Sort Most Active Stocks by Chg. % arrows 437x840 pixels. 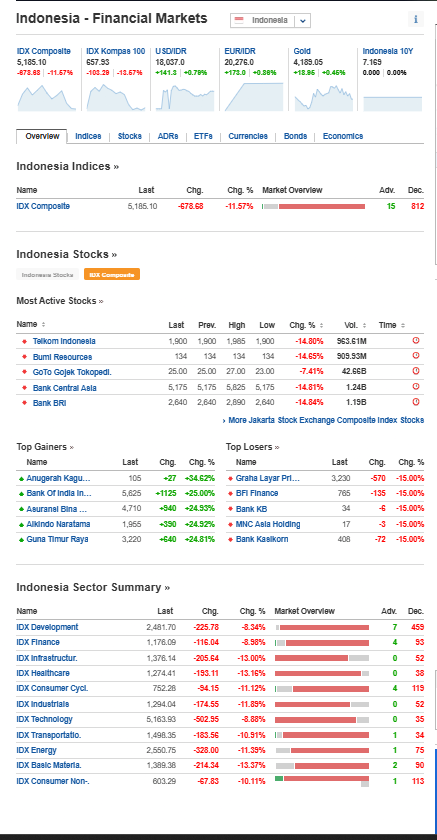pyautogui.click(x=321, y=325)
